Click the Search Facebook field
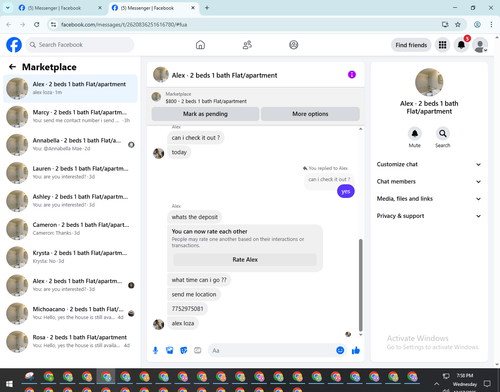This screenshot has width=500, height=392. (80, 45)
